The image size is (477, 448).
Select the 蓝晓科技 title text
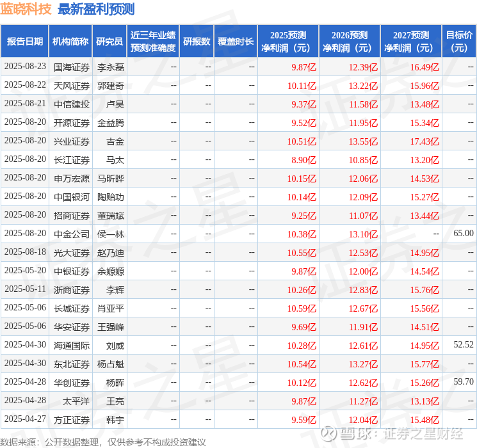[x=26, y=9]
